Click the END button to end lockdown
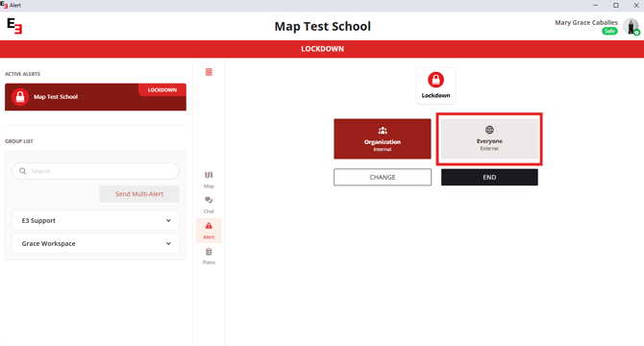This screenshot has height=346, width=644. pyautogui.click(x=489, y=177)
